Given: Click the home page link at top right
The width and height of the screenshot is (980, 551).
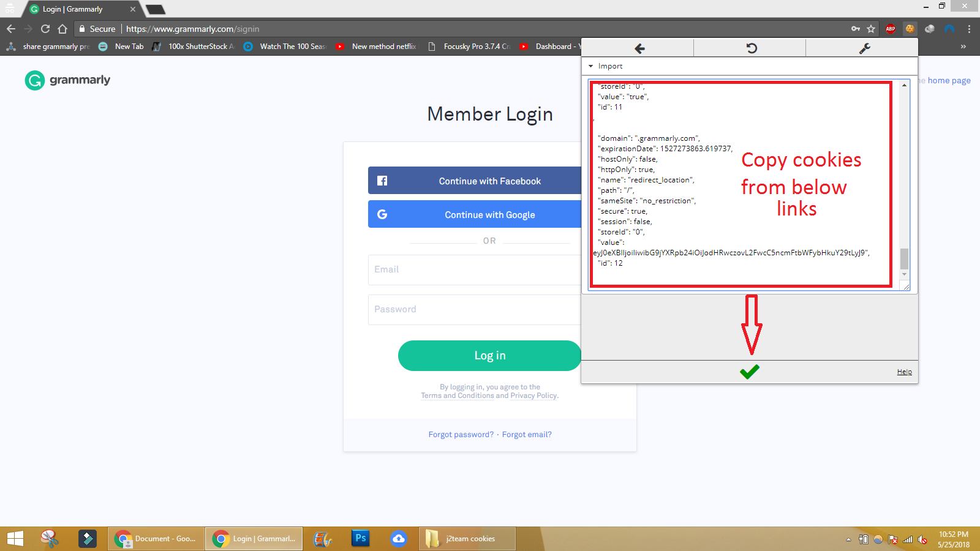Looking at the screenshot, I should click(x=949, y=80).
